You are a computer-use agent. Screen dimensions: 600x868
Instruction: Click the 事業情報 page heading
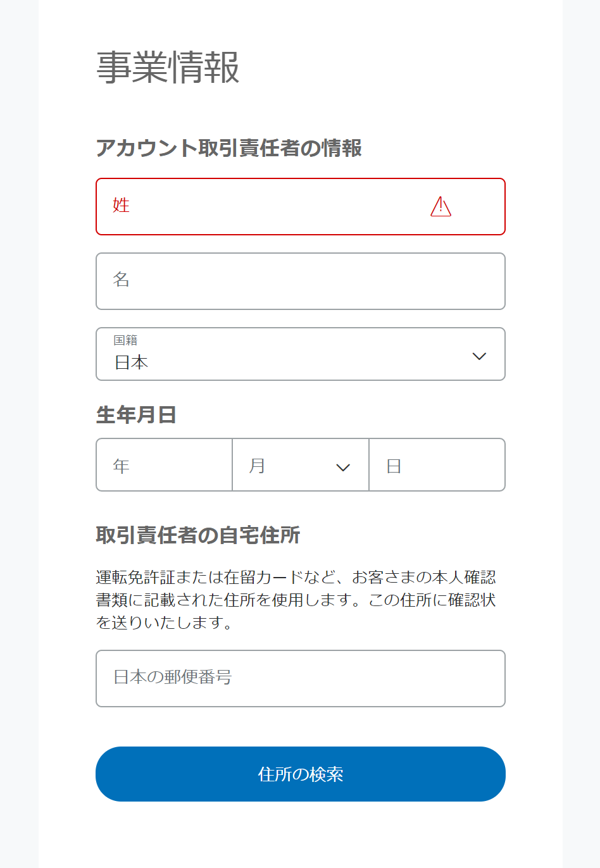click(168, 68)
